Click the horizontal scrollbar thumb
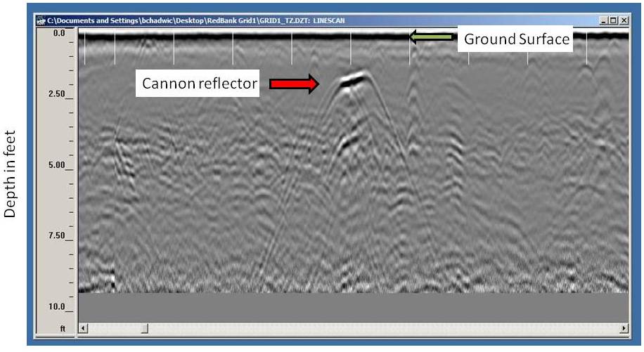Screen dimensions: 644x352 pos(145,328)
